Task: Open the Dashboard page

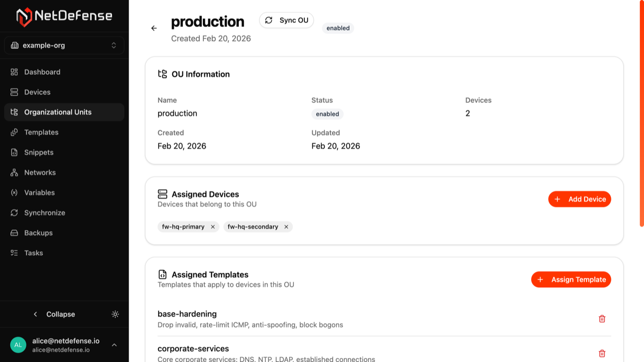Action: [42, 72]
